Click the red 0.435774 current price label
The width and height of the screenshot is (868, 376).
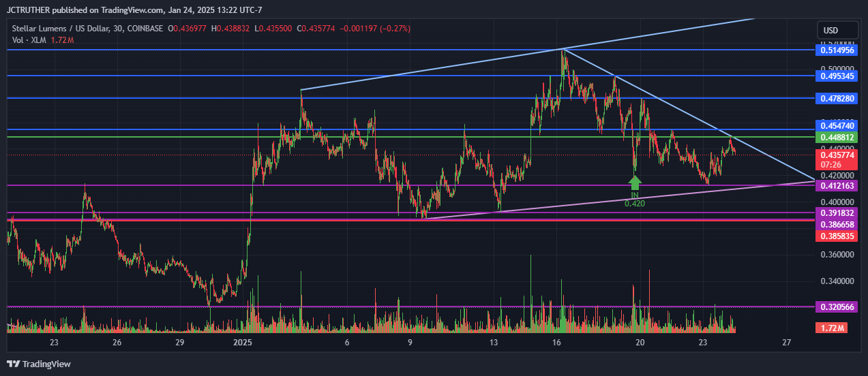(837, 155)
